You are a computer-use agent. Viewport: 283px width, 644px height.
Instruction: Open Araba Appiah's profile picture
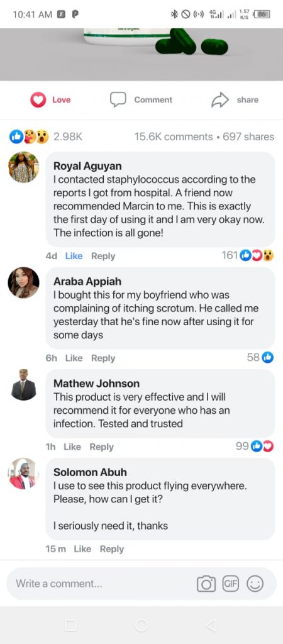click(x=24, y=283)
